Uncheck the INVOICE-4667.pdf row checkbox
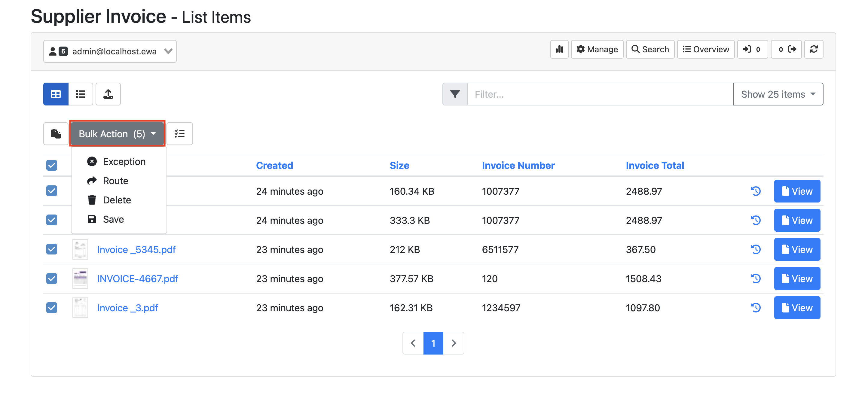Image resolution: width=868 pixels, height=396 pixels. pos(52,279)
